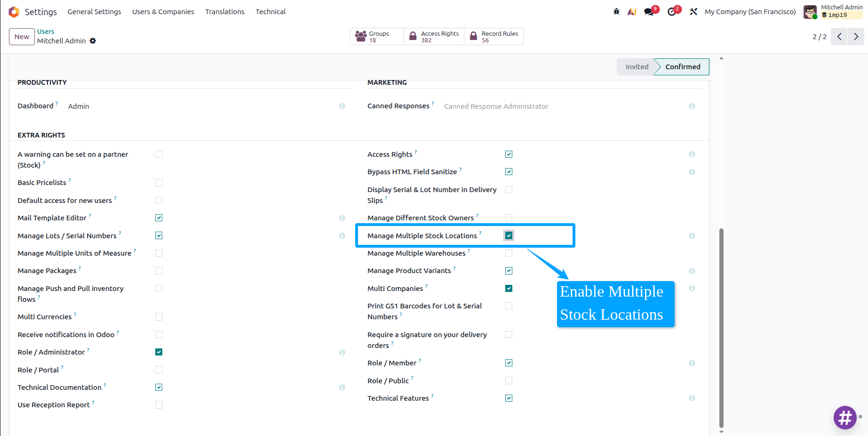Click scrollbar up arrow
The image size is (868, 436).
tap(721, 58)
